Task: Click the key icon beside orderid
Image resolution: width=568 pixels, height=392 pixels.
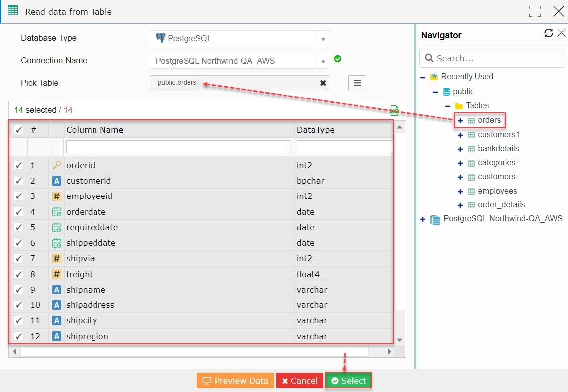Action: pyautogui.click(x=56, y=165)
